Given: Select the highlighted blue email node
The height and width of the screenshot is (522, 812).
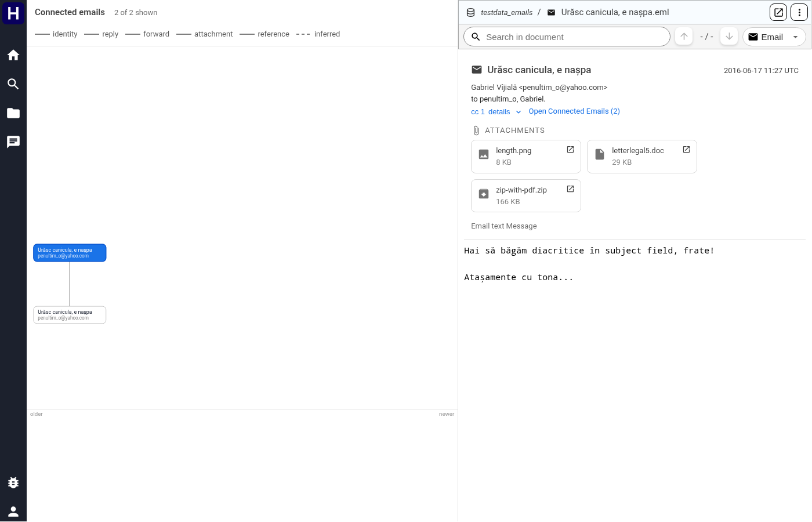Looking at the screenshot, I should click(x=70, y=253).
